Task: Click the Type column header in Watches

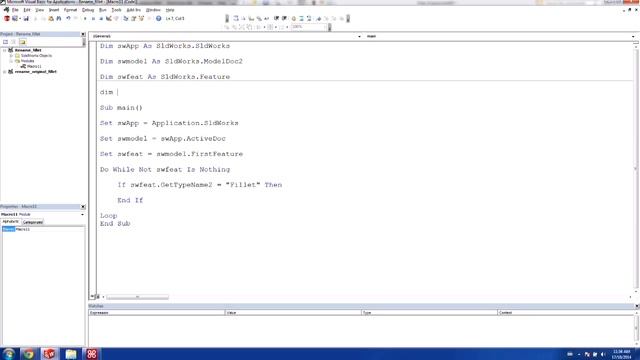Action: 429,313
